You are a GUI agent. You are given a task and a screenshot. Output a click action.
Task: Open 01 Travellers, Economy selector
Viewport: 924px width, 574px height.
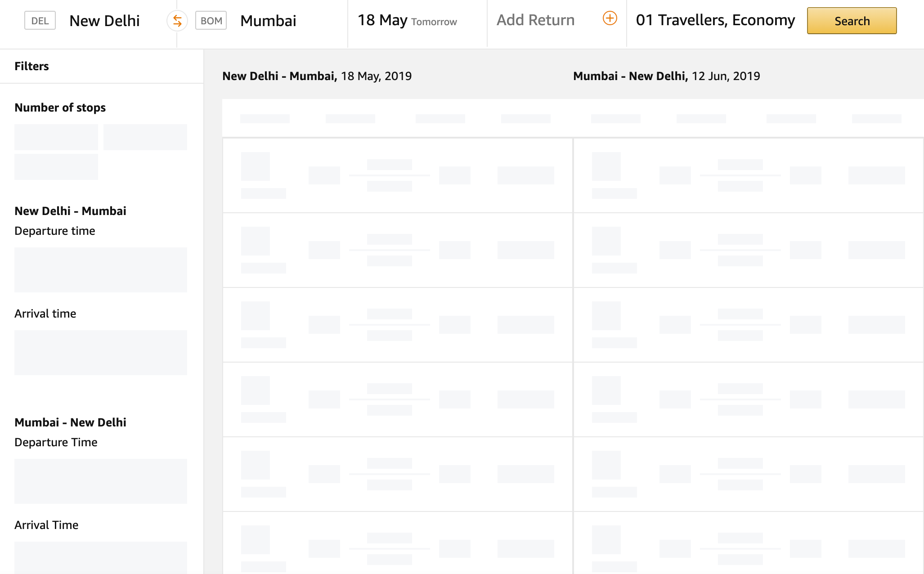tap(715, 20)
